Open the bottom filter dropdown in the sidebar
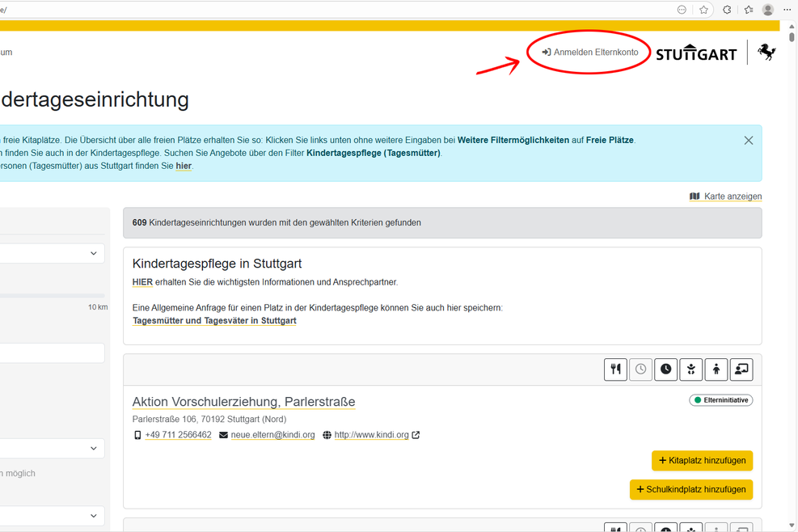 coord(52,516)
